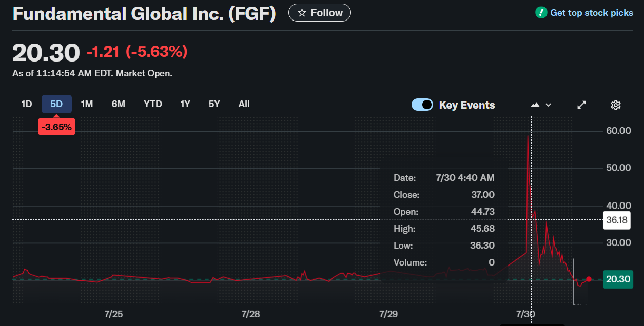
Task: Expand chart to full screen
Action: (581, 105)
